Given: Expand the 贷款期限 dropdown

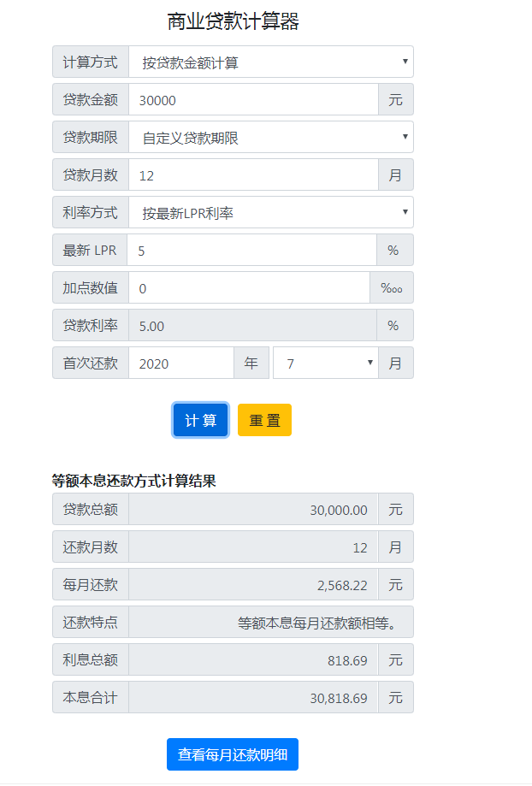Looking at the screenshot, I should click(270, 138).
